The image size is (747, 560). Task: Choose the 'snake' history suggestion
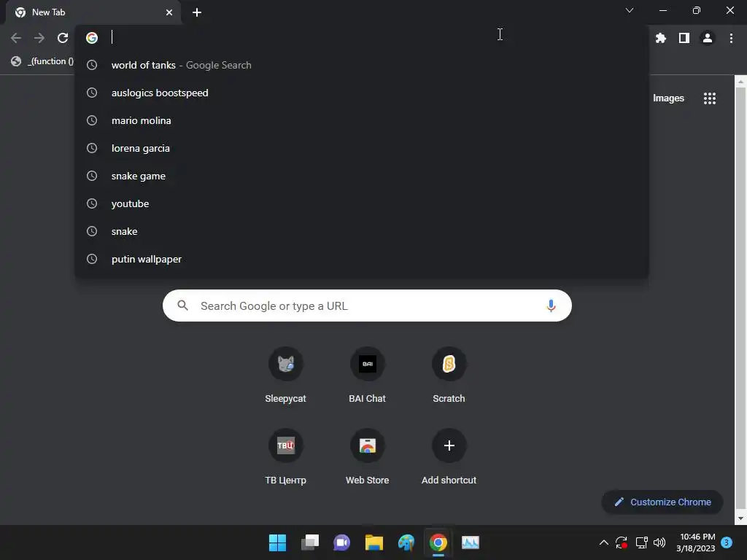[362, 231]
